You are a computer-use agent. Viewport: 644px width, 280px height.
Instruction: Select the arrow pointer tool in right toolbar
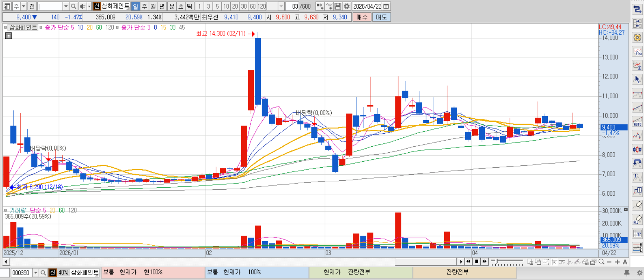point(637,79)
